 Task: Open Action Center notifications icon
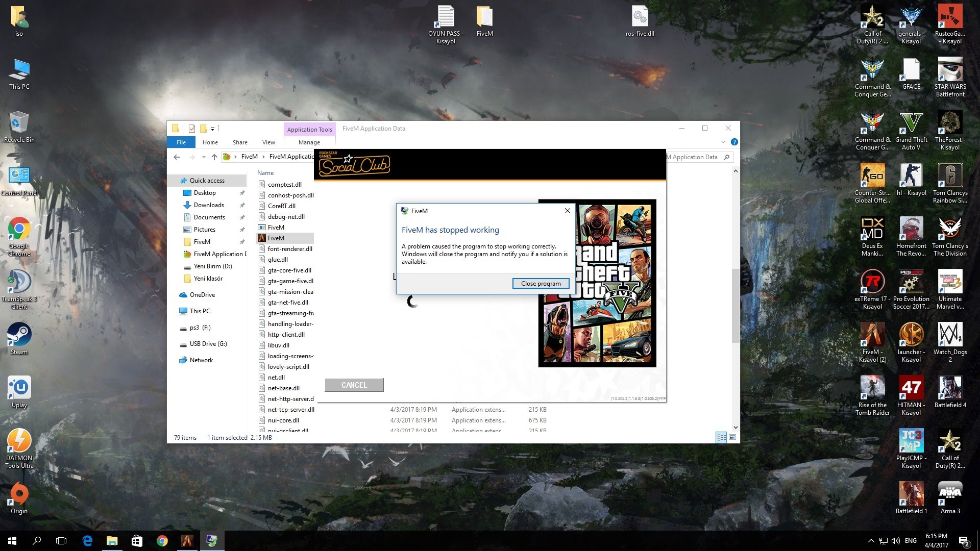coord(964,541)
